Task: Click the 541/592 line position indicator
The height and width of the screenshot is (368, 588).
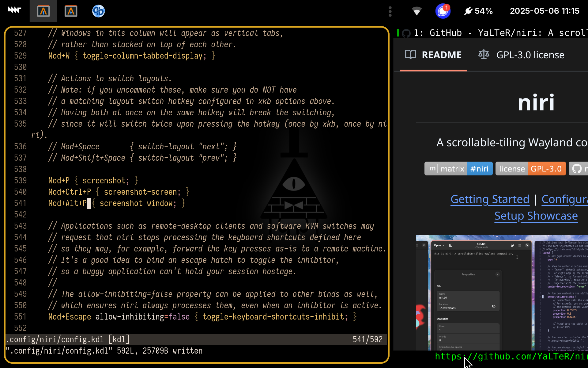Action: 367,339
